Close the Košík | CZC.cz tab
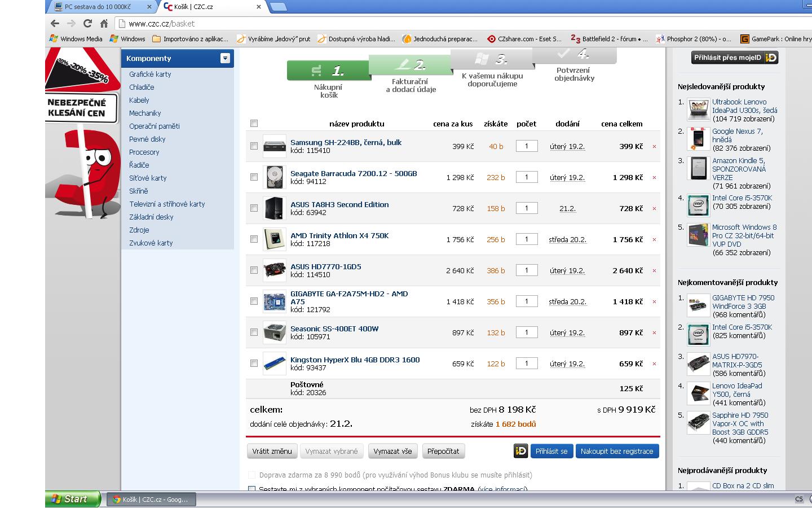This screenshot has width=812, height=508. [259, 7]
